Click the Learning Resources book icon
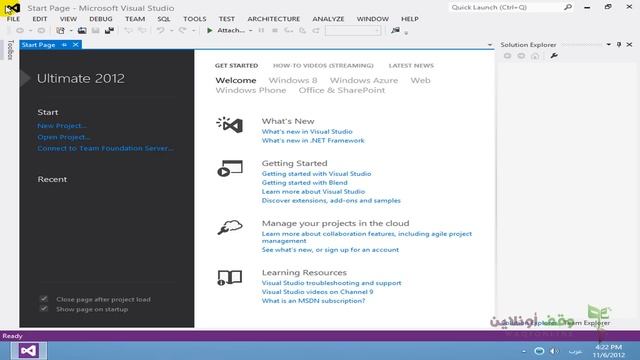Screen dimensions: 640x360 230,278
